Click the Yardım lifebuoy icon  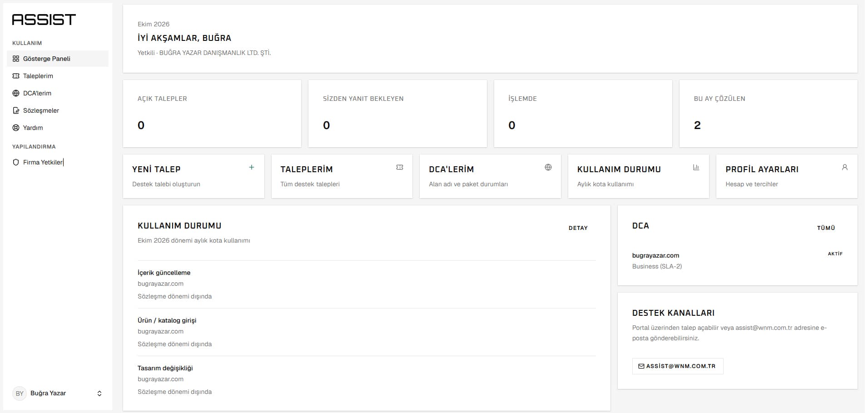point(16,128)
